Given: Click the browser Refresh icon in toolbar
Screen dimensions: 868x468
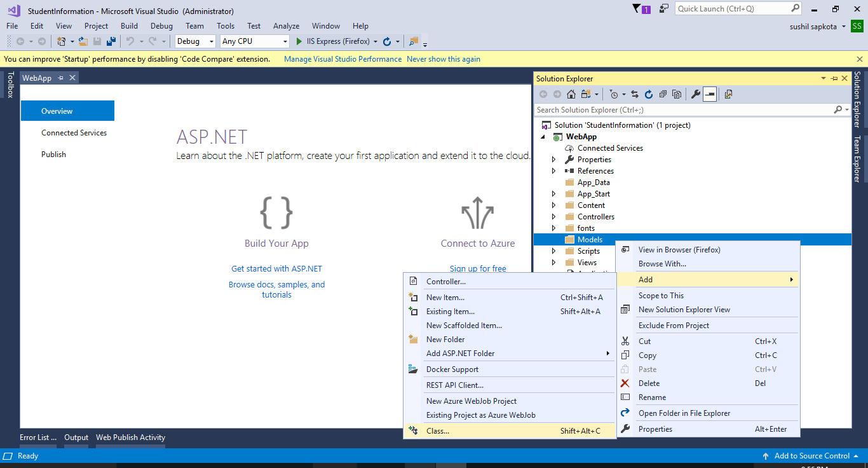Looking at the screenshot, I should [387, 41].
